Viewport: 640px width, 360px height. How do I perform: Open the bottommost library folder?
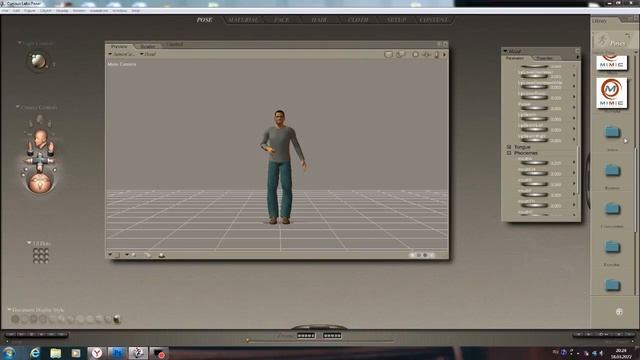pyautogui.click(x=612, y=284)
